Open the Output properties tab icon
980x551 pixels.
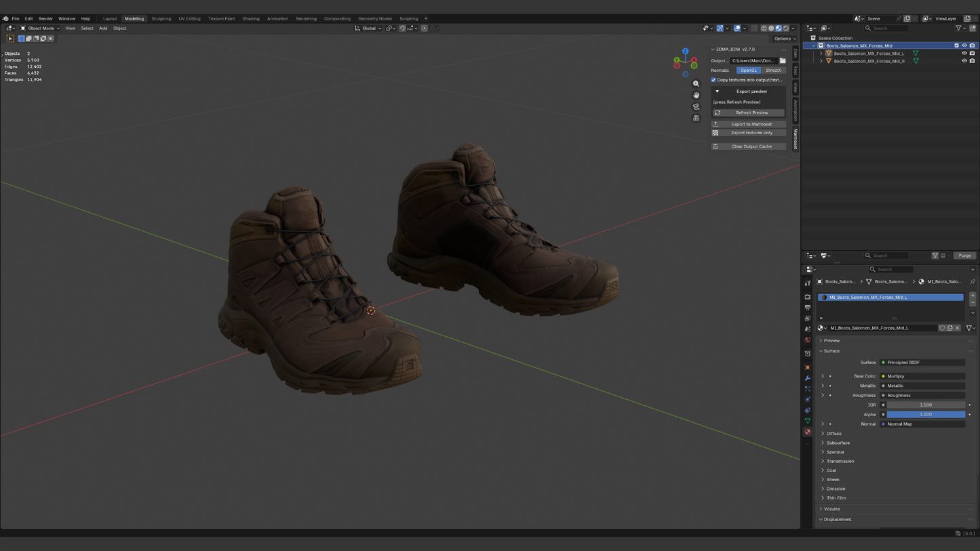[x=808, y=308]
